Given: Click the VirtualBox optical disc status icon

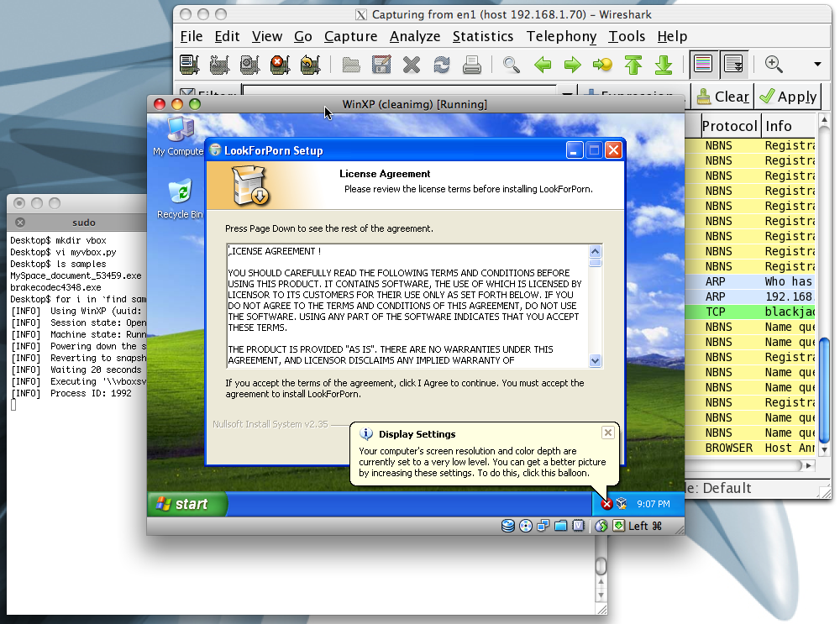Looking at the screenshot, I should [526, 526].
